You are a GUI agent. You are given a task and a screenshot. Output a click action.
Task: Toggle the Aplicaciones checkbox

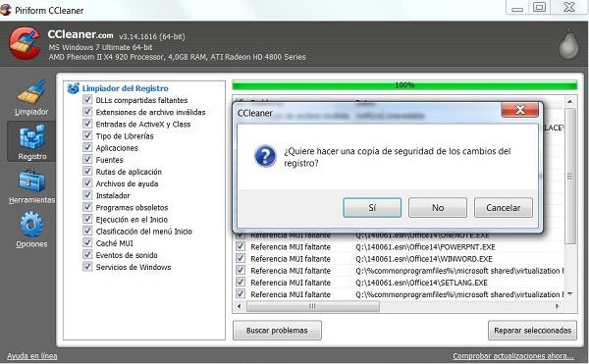click(x=87, y=147)
